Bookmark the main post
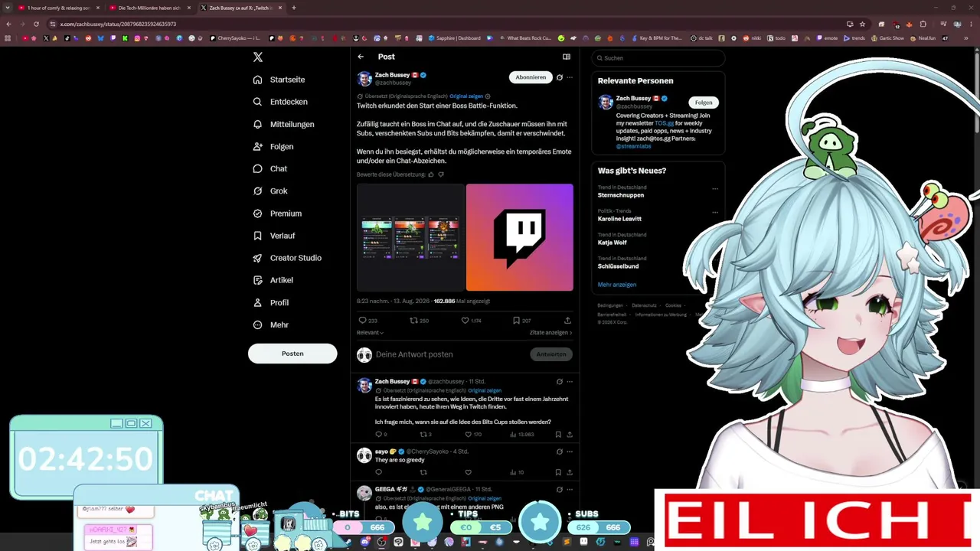Image resolution: width=980 pixels, height=551 pixels. pos(517,321)
